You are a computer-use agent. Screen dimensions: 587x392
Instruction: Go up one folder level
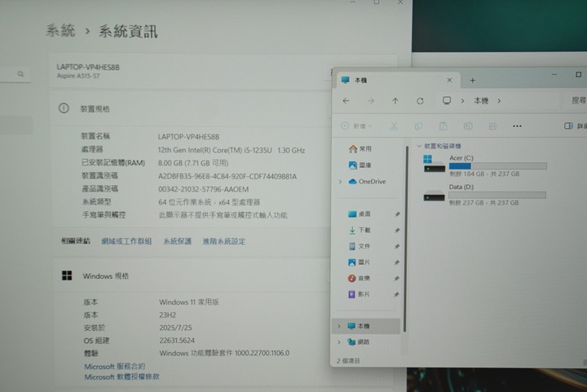(x=395, y=101)
